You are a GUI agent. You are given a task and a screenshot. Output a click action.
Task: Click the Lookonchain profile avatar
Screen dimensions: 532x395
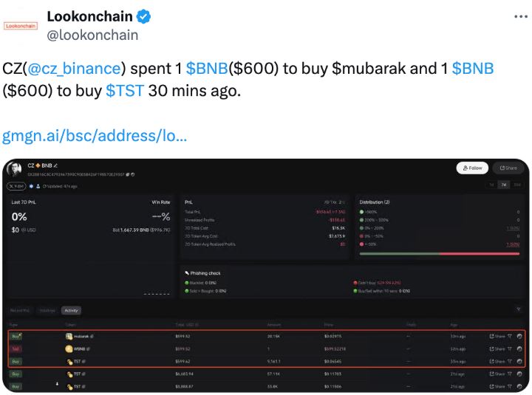click(20, 25)
